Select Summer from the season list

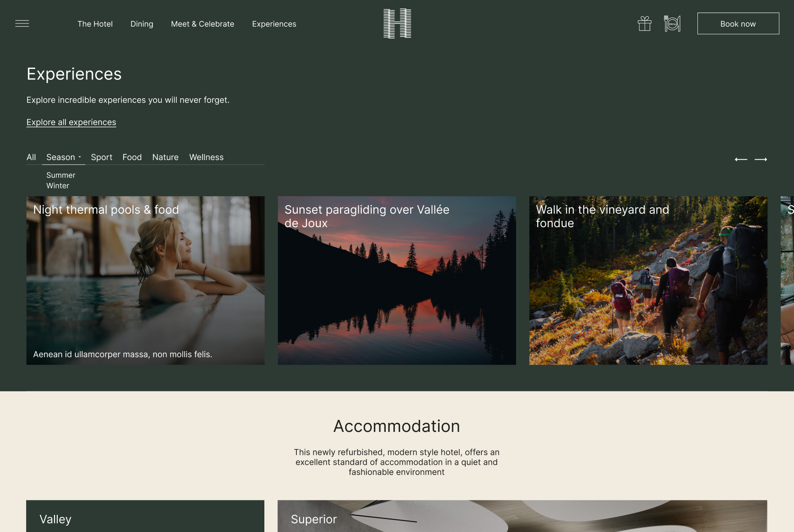coord(60,175)
